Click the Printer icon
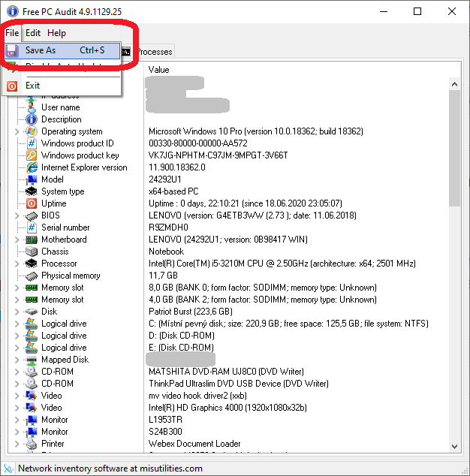 click(x=32, y=444)
